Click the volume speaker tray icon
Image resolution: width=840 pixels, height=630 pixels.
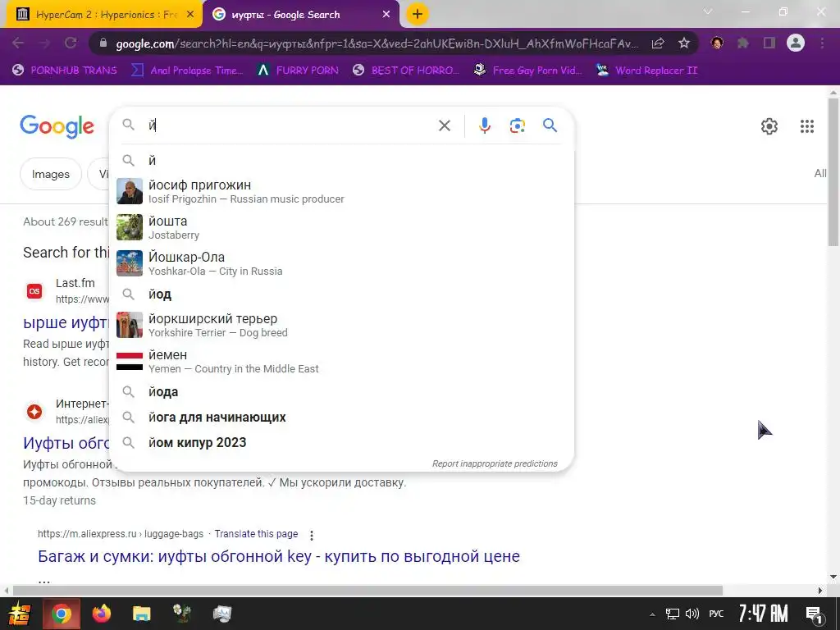[692, 614]
